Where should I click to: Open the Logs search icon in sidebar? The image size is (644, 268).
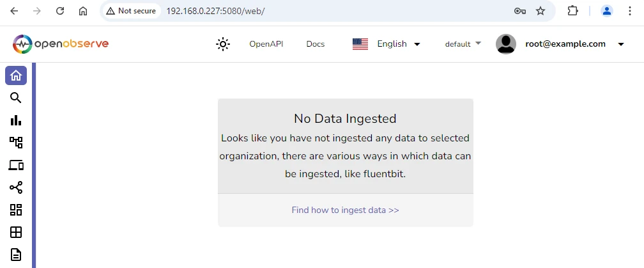tap(16, 98)
